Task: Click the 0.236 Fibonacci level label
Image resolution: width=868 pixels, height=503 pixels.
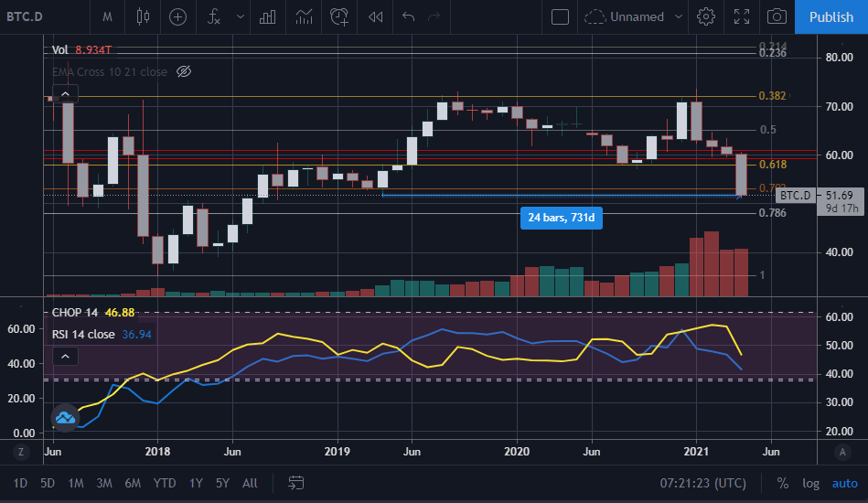Action: pyautogui.click(x=773, y=53)
